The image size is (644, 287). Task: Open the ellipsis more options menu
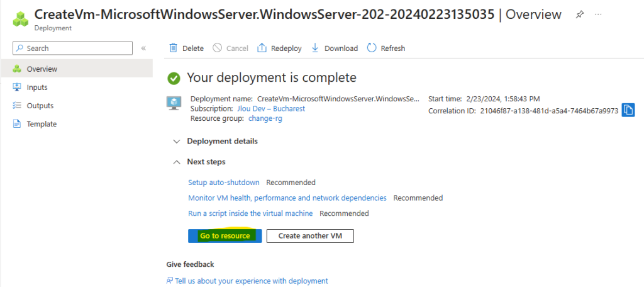pyautogui.click(x=598, y=14)
